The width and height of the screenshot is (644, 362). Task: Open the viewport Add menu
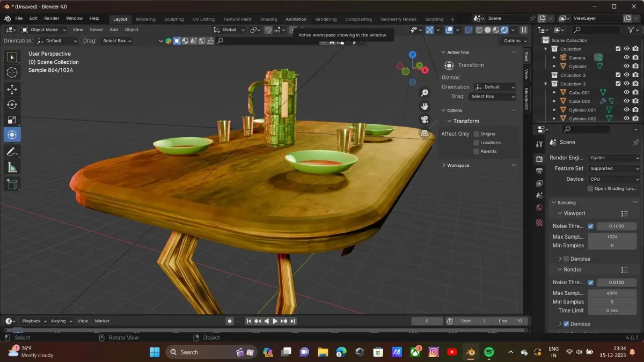(x=114, y=29)
